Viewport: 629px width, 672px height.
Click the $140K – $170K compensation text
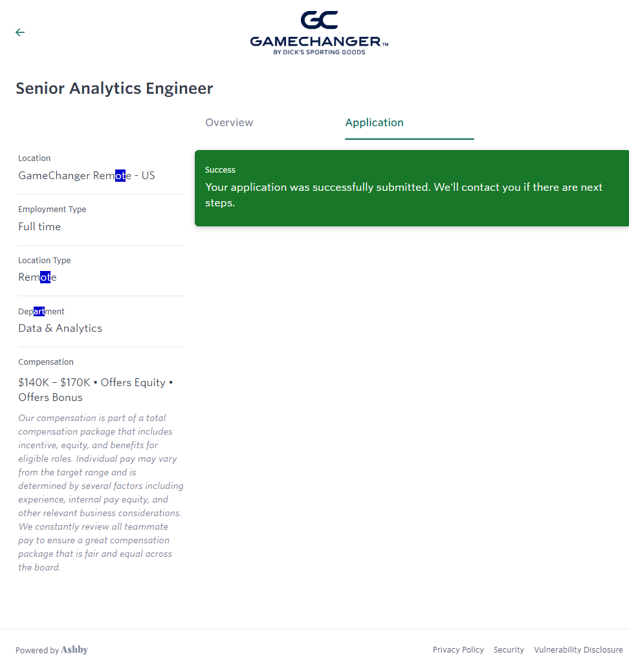click(54, 383)
